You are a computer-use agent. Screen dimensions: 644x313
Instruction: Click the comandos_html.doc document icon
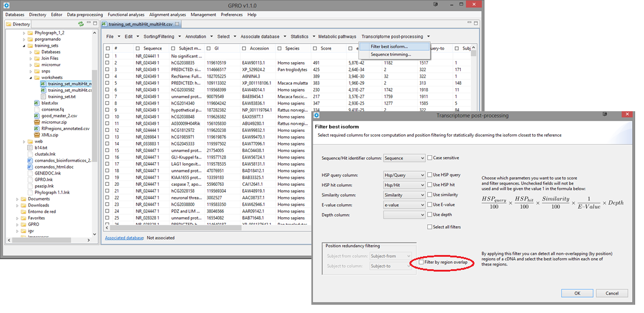[30, 167]
